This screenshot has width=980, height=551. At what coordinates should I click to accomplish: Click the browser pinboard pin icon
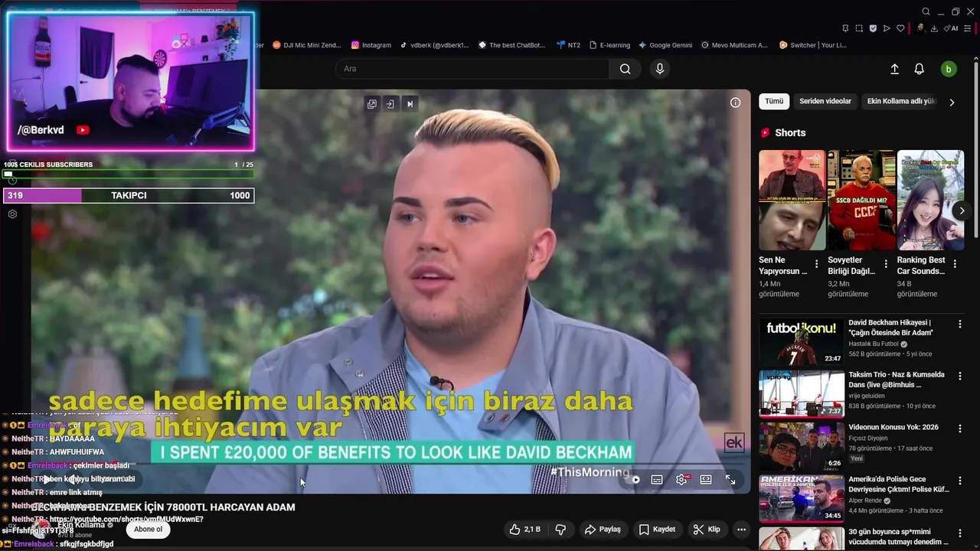pyautogui.click(x=845, y=28)
